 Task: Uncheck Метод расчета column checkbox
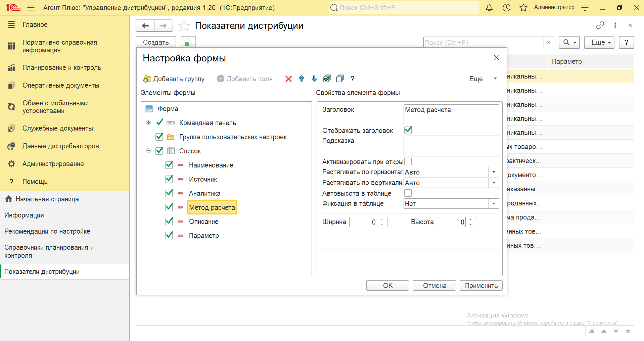click(x=169, y=207)
